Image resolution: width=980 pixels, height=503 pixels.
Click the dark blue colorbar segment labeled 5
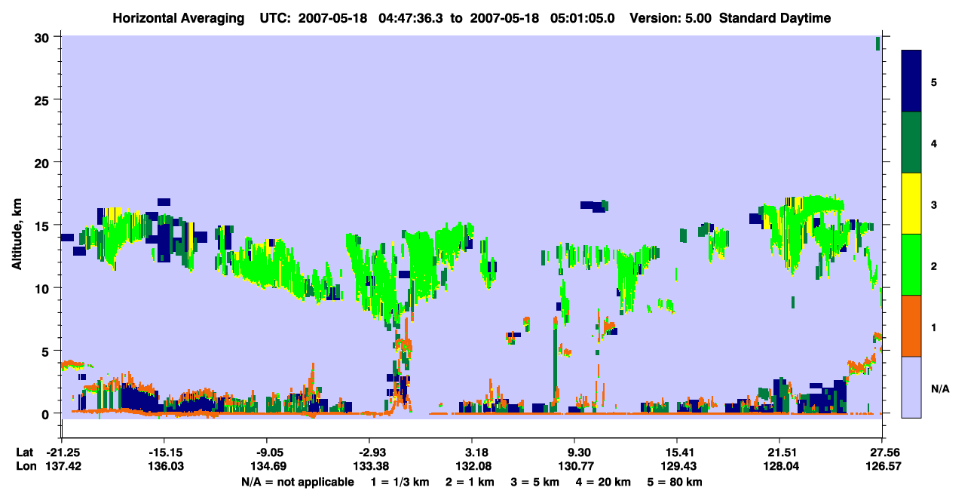tap(911, 81)
